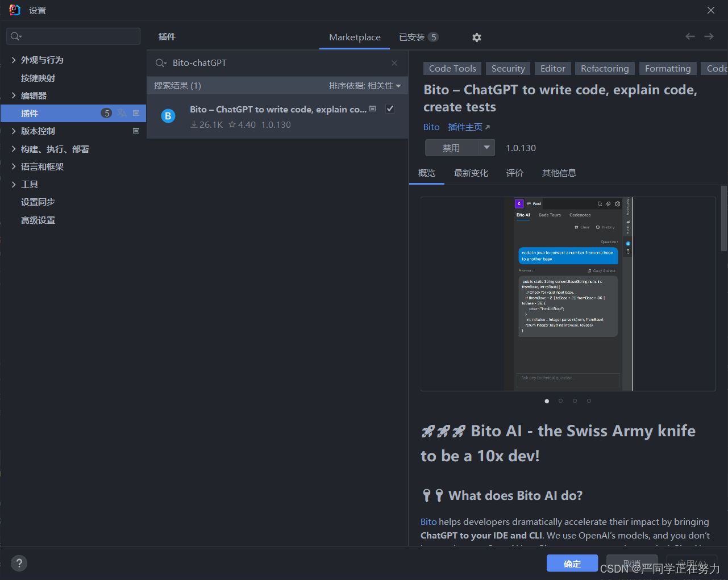Click the star rating 4.40
Screen dimensions: 728x580
pyautogui.click(x=242, y=124)
